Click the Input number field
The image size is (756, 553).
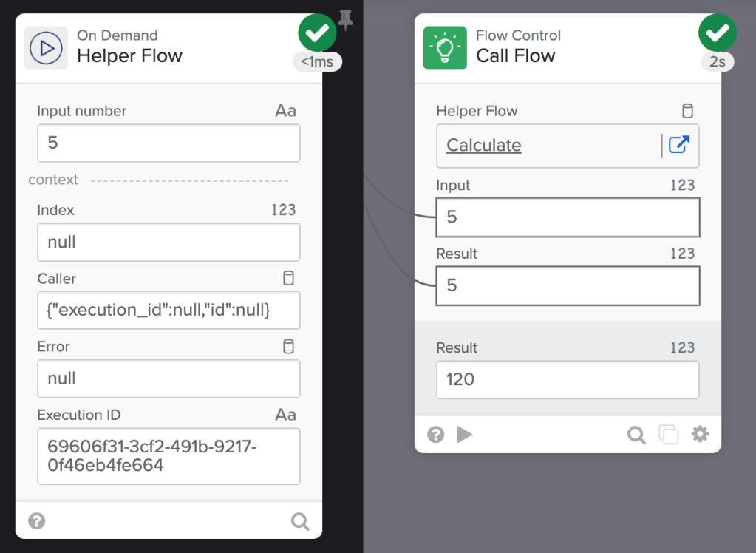tap(168, 143)
